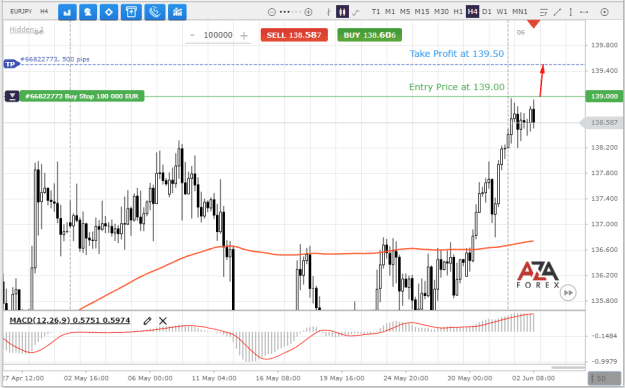Click the blue phone call icon
625x388 pixels.
click(155, 12)
